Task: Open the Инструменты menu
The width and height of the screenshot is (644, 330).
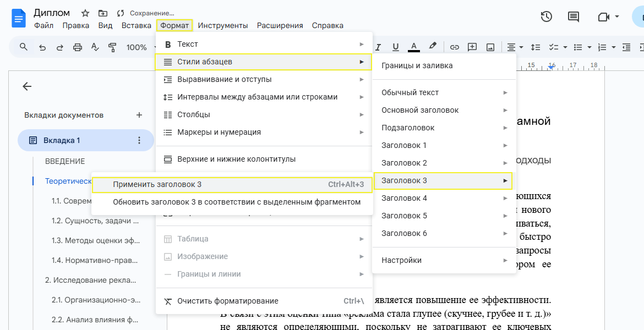Action: [223, 25]
